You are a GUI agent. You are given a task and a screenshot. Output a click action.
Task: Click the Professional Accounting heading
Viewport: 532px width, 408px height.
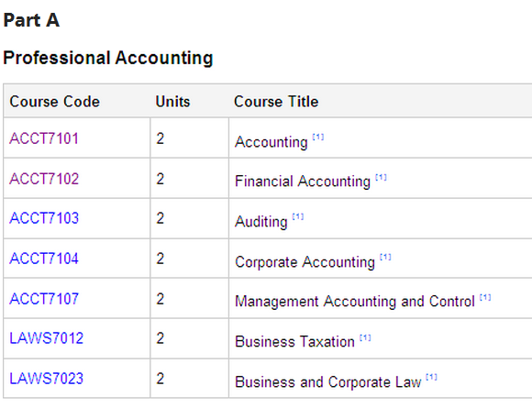pos(108,58)
